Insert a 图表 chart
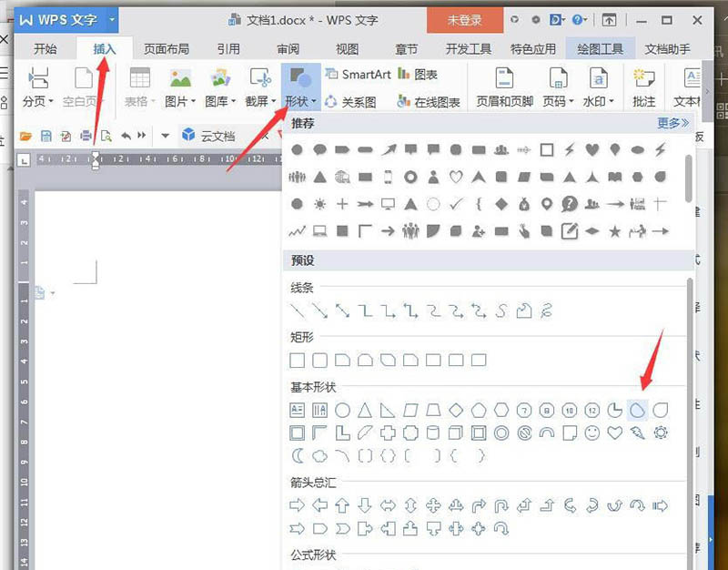The width and height of the screenshot is (728, 570). (x=418, y=75)
